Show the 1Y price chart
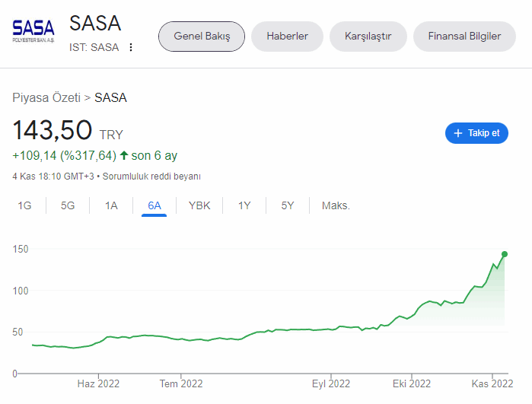 tap(244, 205)
